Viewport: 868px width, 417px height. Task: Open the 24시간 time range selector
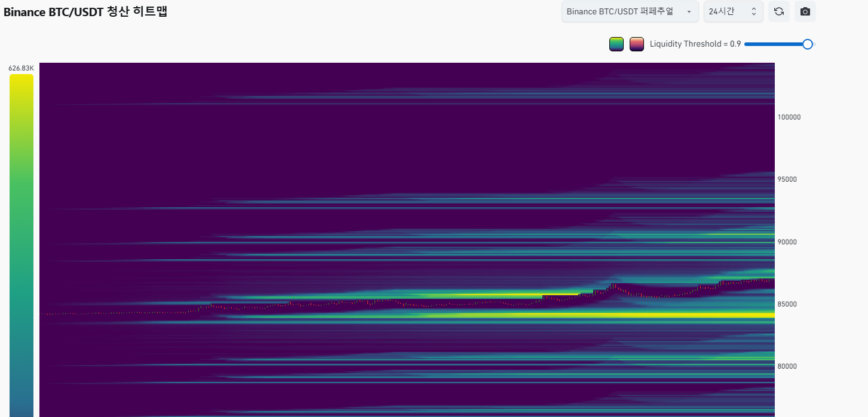click(x=734, y=11)
